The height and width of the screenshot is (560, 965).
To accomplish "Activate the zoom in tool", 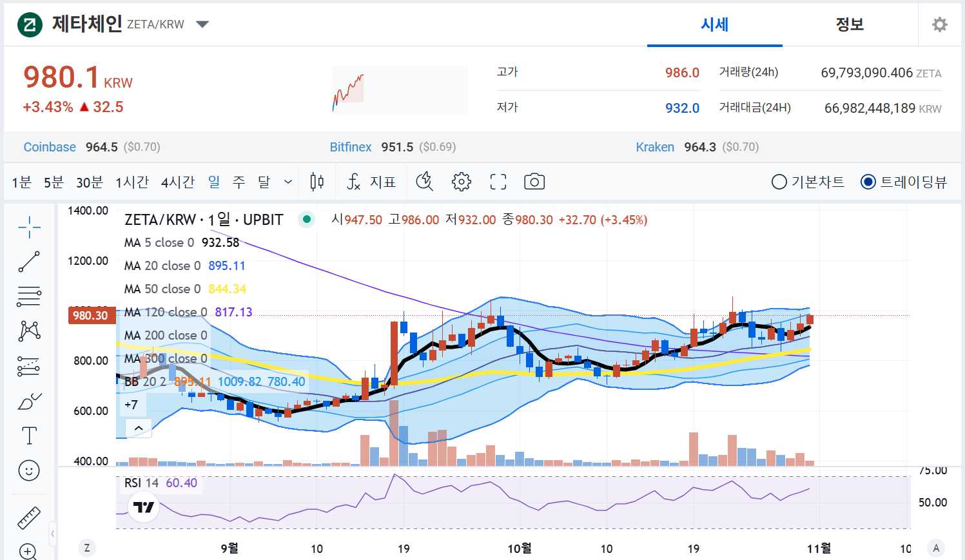I will pos(28,552).
